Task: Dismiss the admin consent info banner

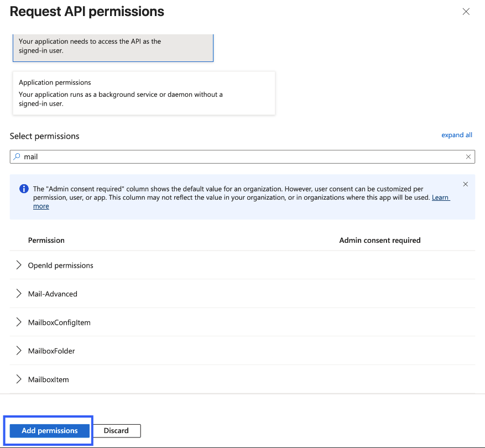Action: (465, 184)
